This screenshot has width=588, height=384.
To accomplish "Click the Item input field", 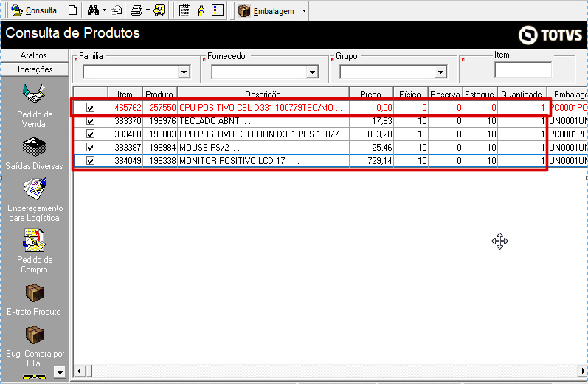I will tap(523, 70).
